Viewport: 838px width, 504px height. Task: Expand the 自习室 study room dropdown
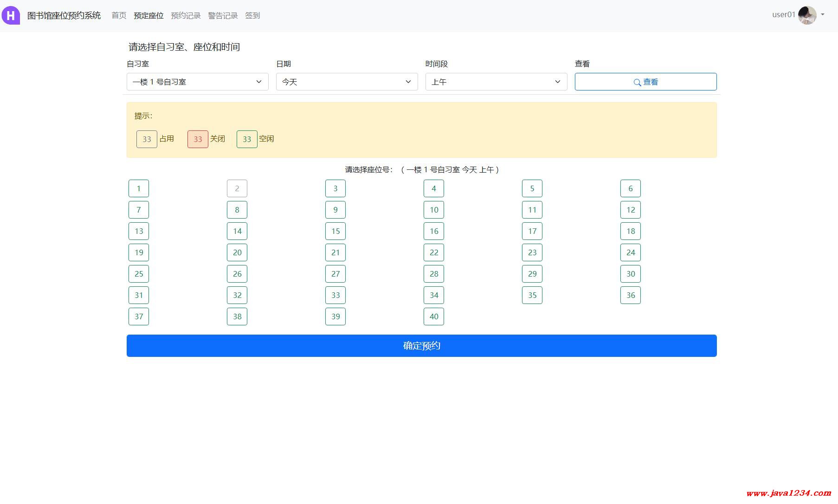[197, 82]
